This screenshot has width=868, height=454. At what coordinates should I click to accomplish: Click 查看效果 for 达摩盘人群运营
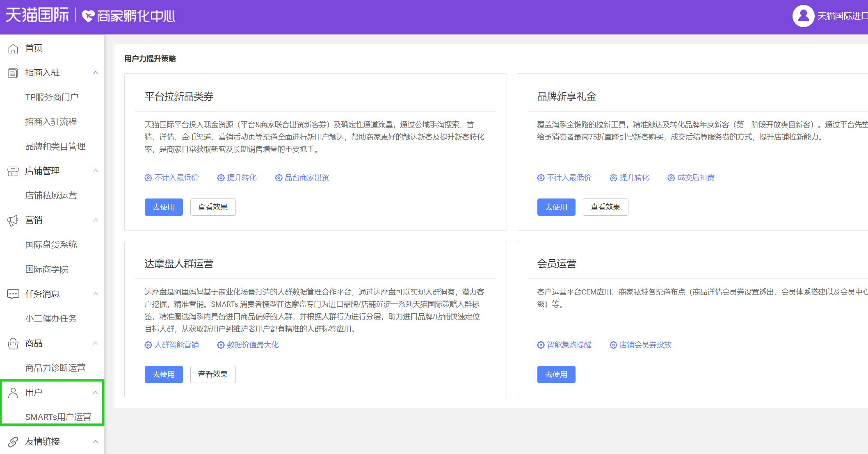(x=213, y=374)
